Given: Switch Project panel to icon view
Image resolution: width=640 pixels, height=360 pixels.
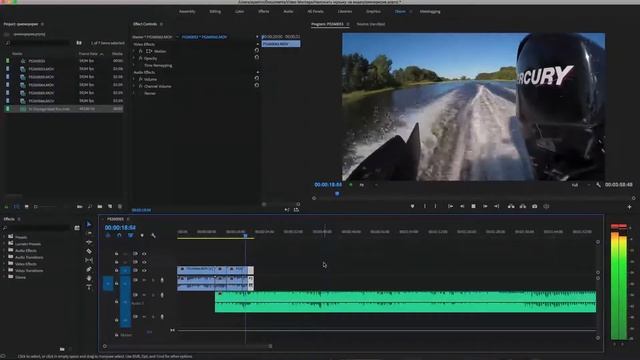Looking at the screenshot, I should [x=27, y=207].
